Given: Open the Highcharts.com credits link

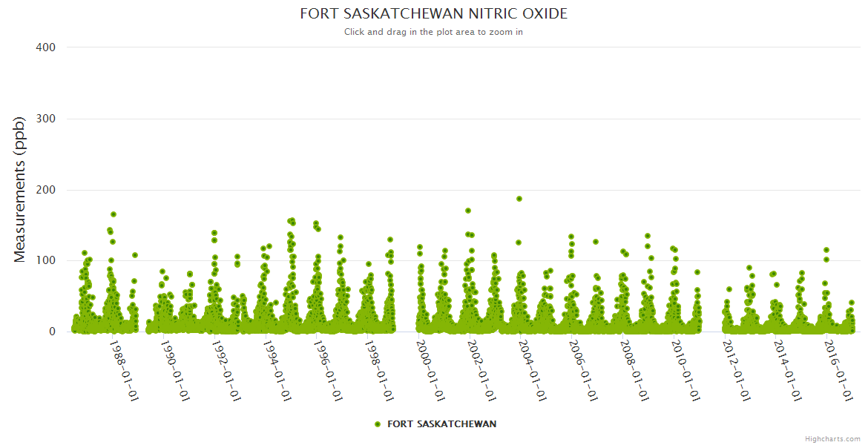Looking at the screenshot, I should (832, 439).
